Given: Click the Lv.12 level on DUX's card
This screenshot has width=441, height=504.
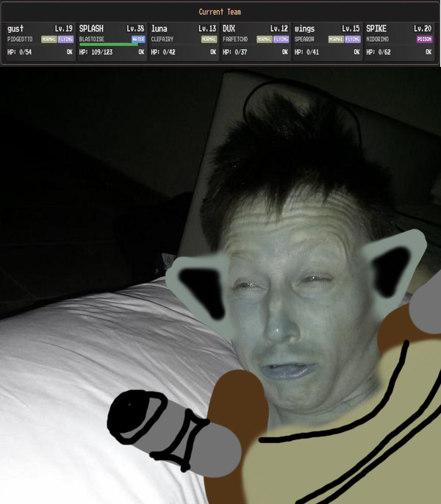Looking at the screenshot, I should click(x=279, y=29).
